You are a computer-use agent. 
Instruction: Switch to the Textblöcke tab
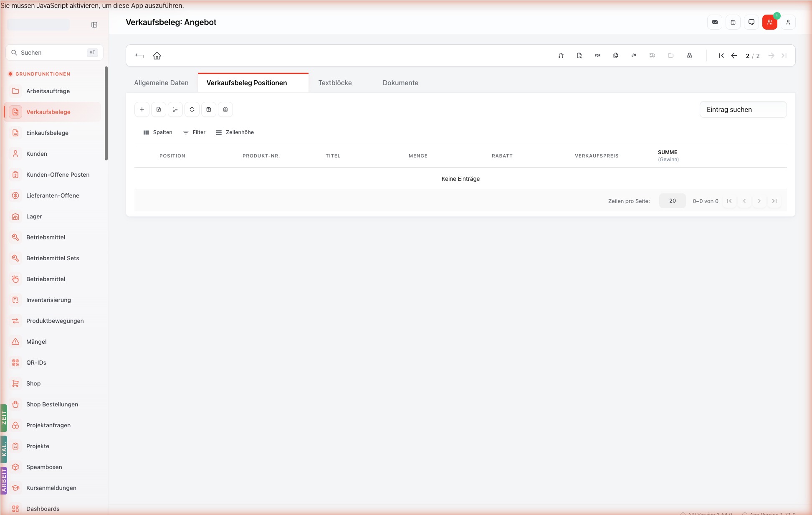coord(335,83)
